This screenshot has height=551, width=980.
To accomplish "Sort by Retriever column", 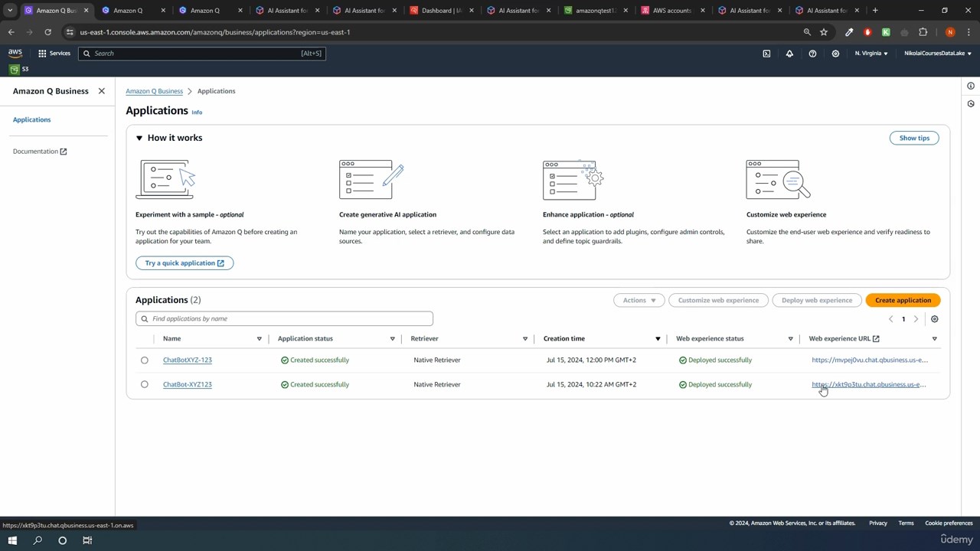I will coord(525,339).
